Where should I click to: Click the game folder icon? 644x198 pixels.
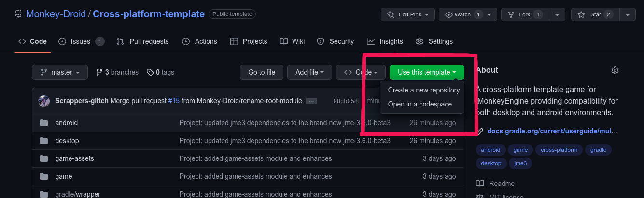44,176
